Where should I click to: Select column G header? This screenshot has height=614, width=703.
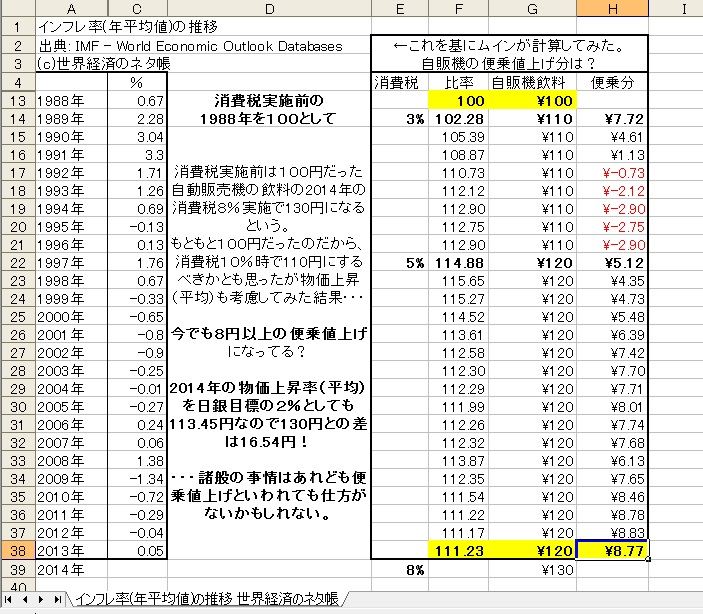(x=532, y=9)
